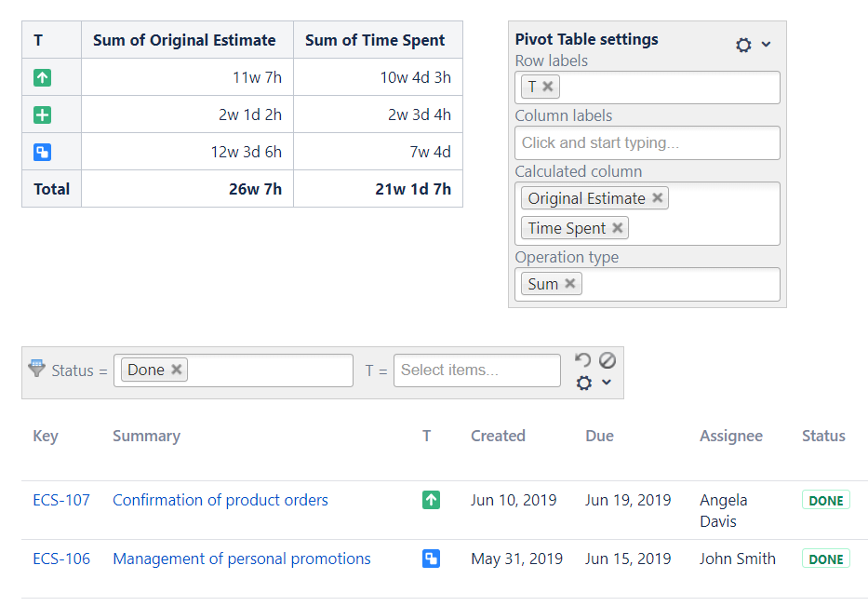Click the undo arrow icon in filter bar
This screenshot has width=868, height=606.
point(583,360)
